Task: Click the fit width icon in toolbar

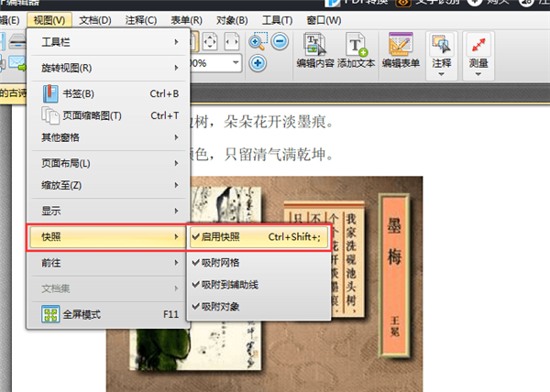Action: (x=232, y=41)
